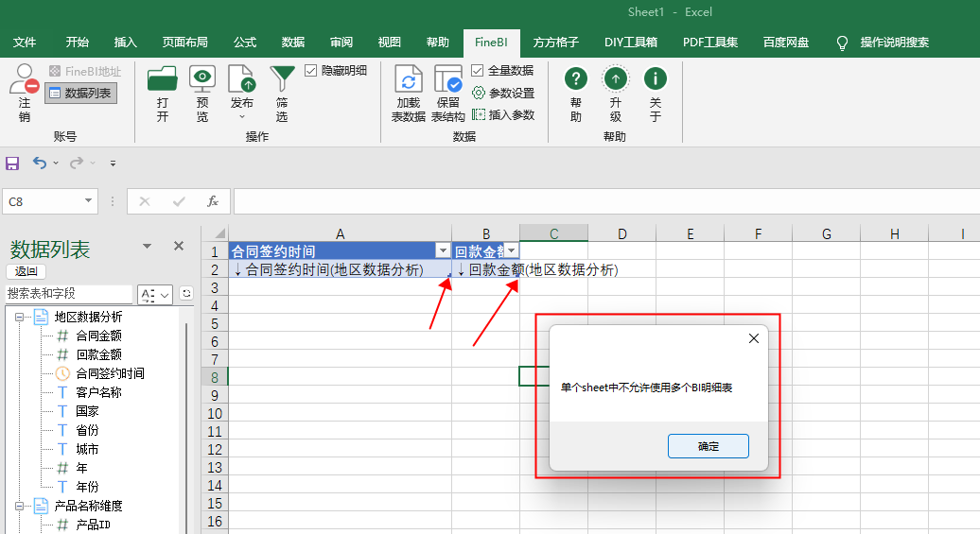This screenshot has height=534, width=980.
Task: Click the 搜索表和字段 search field
Action: [x=69, y=294]
